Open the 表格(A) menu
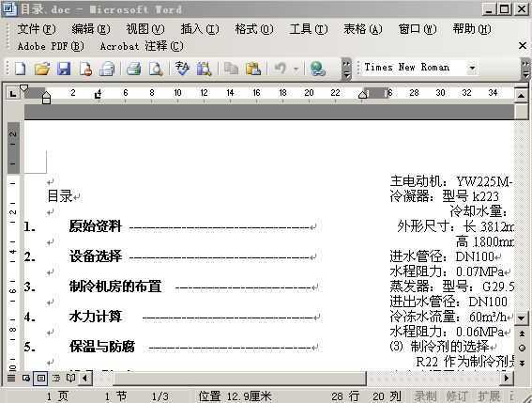 [363, 29]
